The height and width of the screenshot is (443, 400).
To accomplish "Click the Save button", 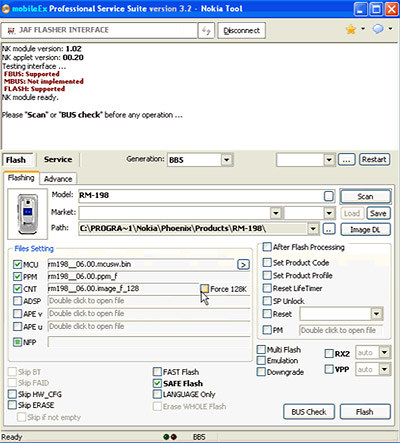I will [x=378, y=213].
